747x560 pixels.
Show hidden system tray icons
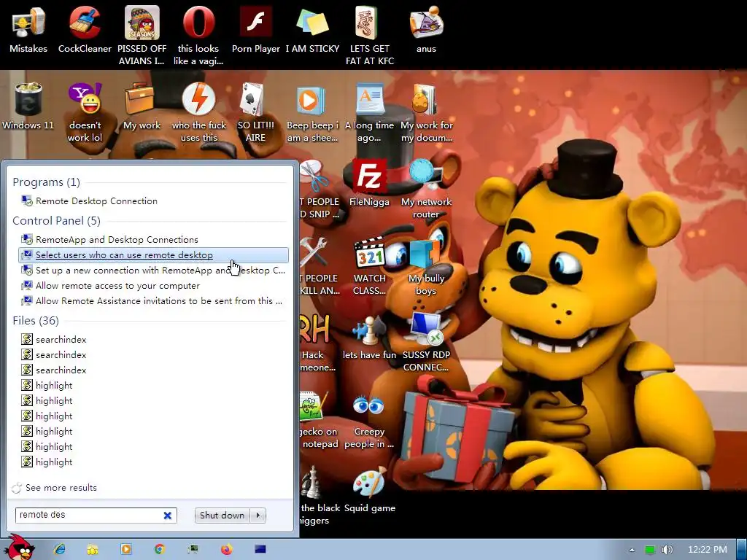[x=632, y=550]
